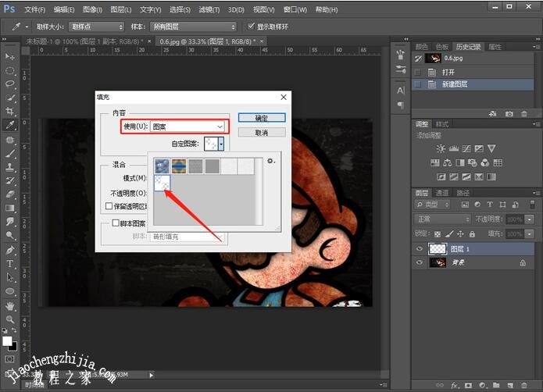
Task: Open pattern picker gear settings
Action: (x=271, y=161)
